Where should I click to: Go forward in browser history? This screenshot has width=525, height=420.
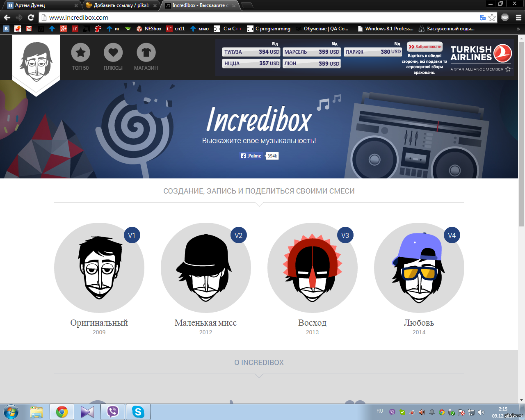(19, 17)
